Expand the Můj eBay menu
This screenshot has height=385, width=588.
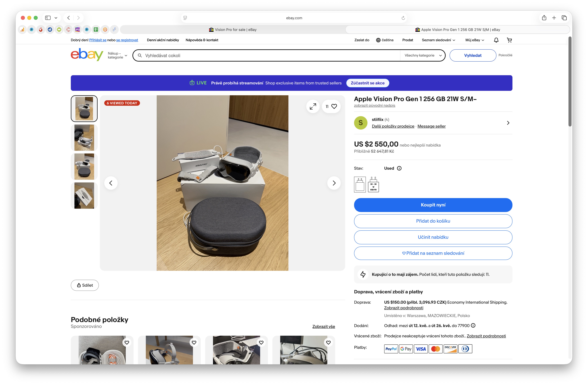click(x=475, y=40)
